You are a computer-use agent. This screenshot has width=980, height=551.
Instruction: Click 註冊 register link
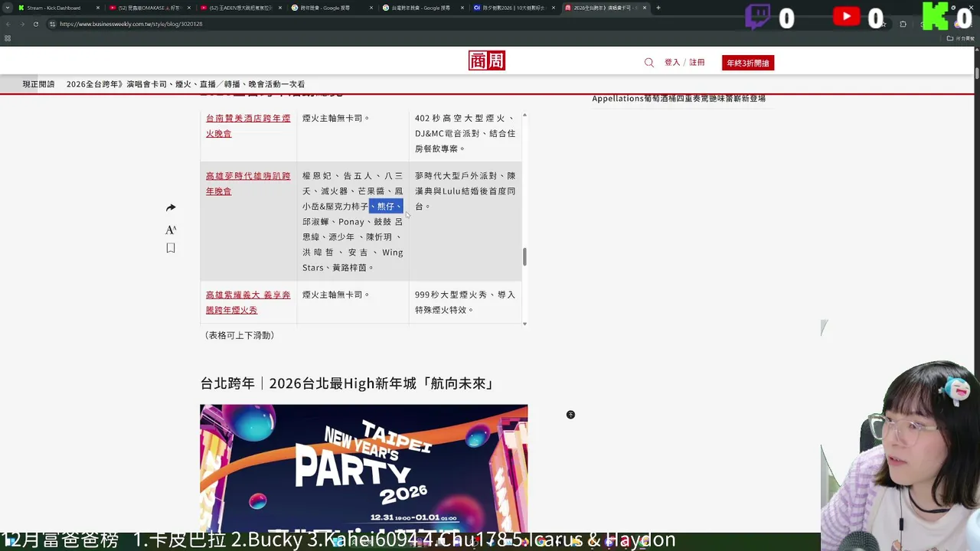tap(697, 63)
